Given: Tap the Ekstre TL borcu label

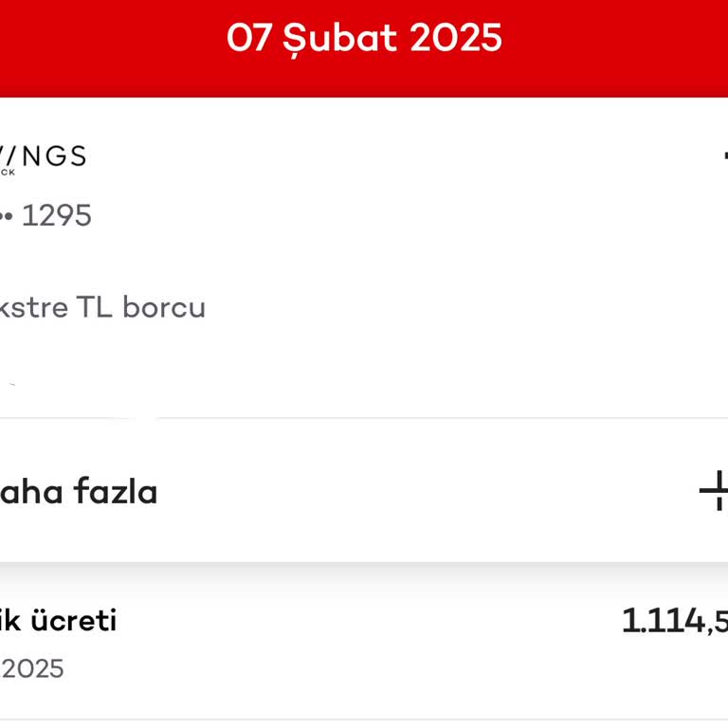Looking at the screenshot, I should point(101,308).
